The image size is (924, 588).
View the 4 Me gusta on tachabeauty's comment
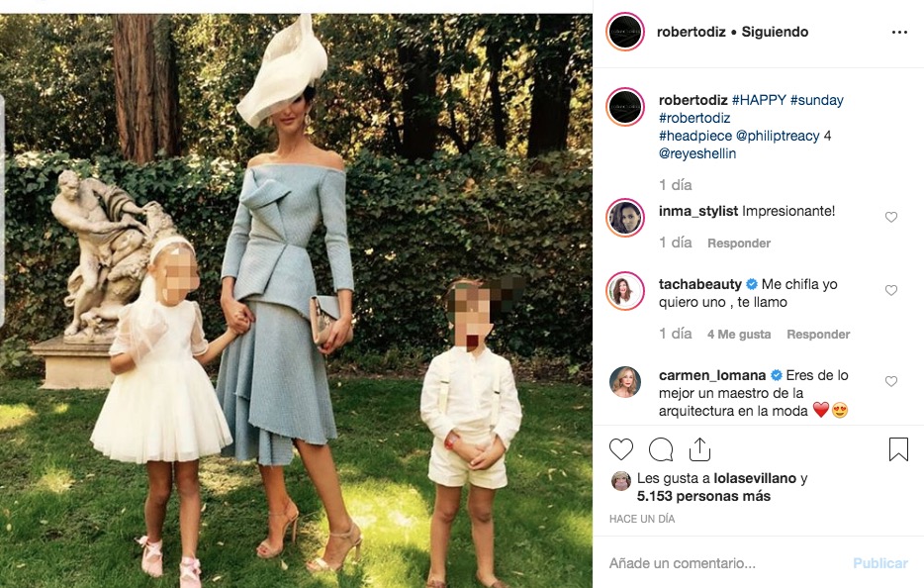739,335
